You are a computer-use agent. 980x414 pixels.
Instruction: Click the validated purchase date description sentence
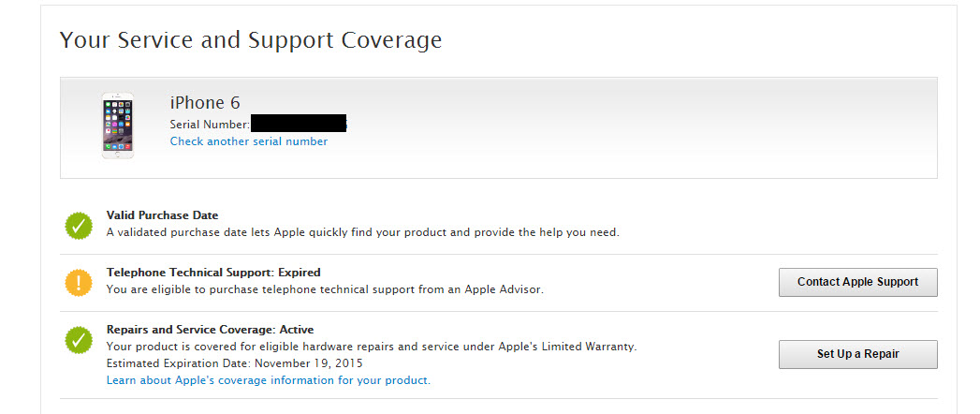(x=362, y=232)
